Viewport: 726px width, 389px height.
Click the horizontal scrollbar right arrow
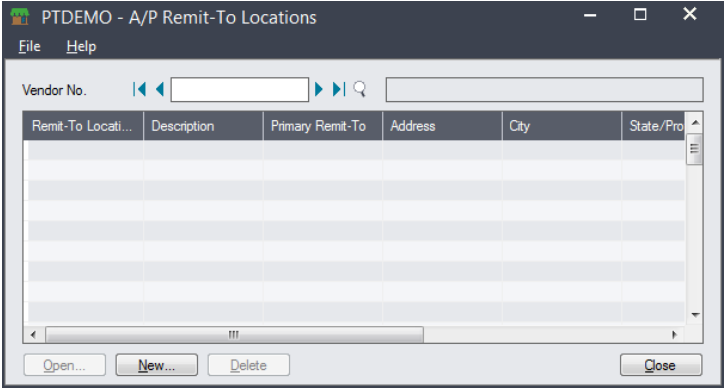[675, 334]
